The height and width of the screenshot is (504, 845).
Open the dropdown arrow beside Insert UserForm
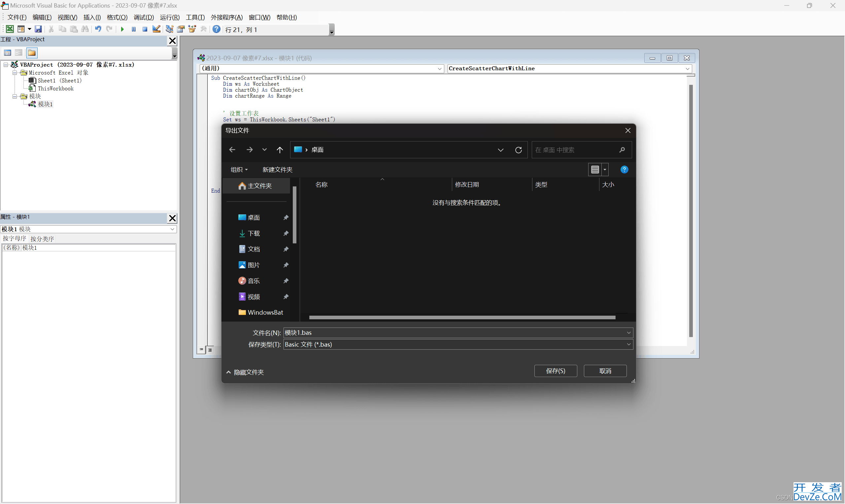click(30, 29)
